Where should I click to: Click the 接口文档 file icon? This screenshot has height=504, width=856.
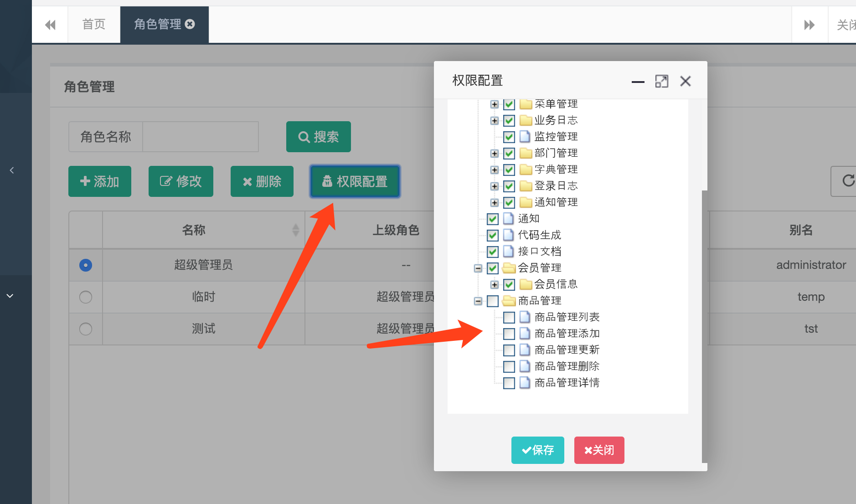tap(509, 251)
